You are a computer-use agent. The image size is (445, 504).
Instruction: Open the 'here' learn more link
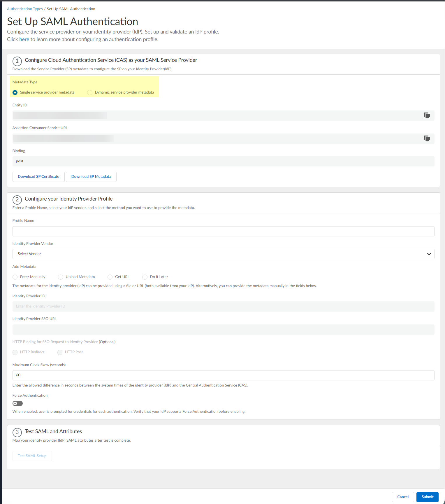pos(24,39)
